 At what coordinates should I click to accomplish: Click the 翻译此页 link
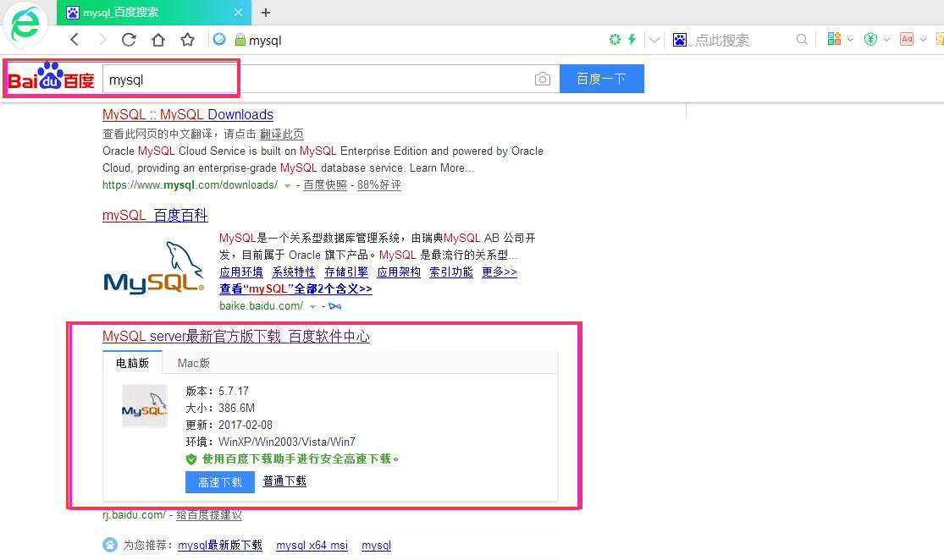pos(282,134)
